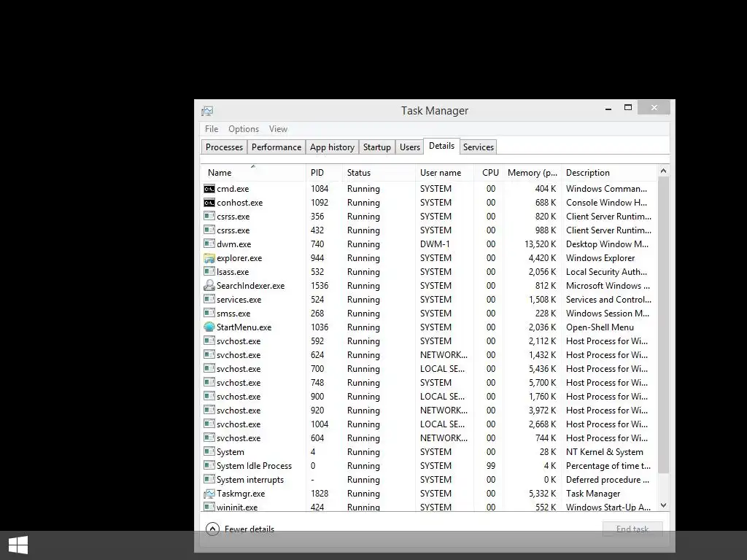747x560 pixels.
Task: Click icon of svchost.exe with PID 624
Action: [x=209, y=355]
